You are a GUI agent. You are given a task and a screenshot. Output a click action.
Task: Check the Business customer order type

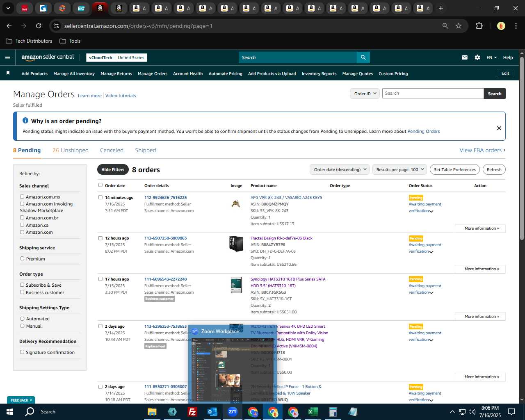pyautogui.click(x=22, y=292)
